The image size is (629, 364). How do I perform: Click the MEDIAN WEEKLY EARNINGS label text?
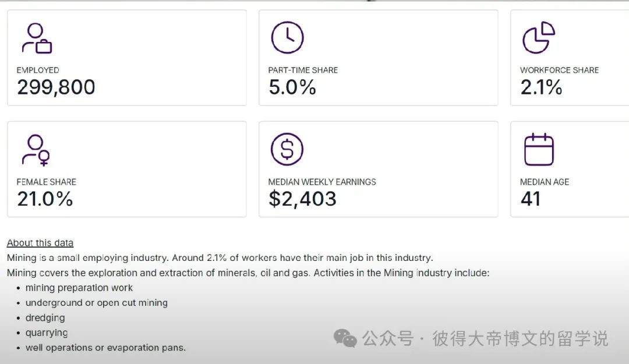pos(322,182)
